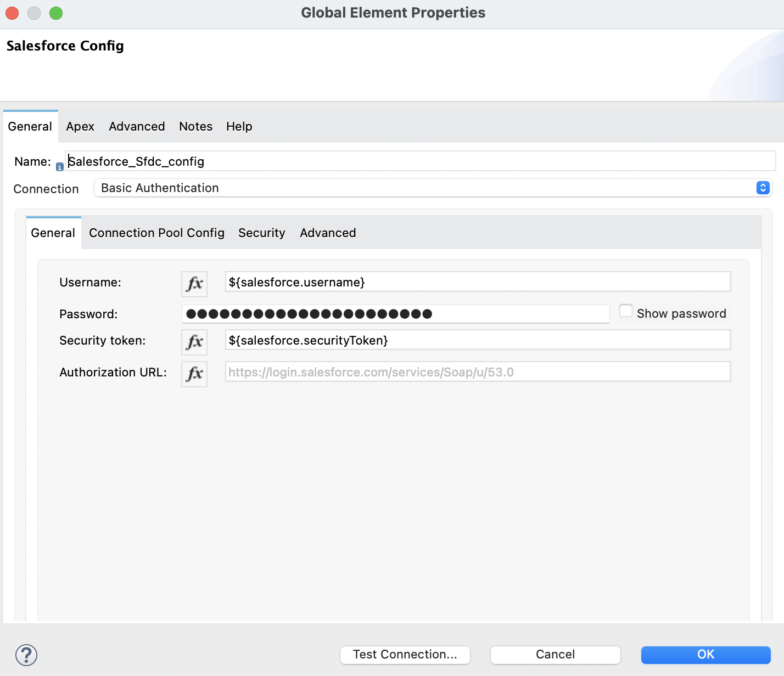Click the fx expression icon beside Authorization URL
The image size is (784, 676).
coord(194,374)
